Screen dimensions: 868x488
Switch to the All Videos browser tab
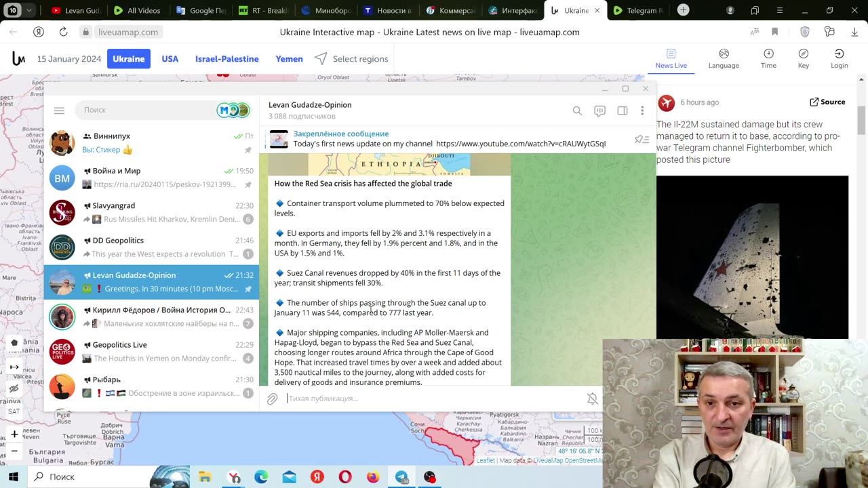[138, 10]
